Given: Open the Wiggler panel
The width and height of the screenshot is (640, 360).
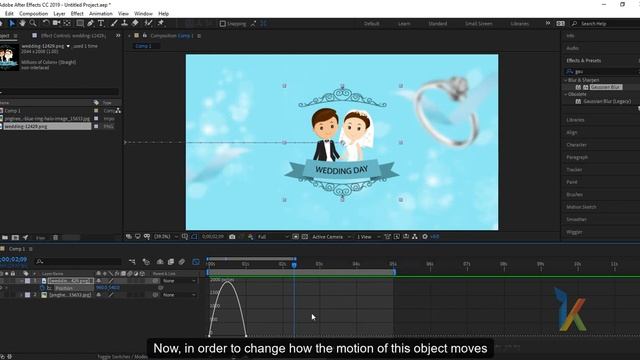Looking at the screenshot, I should (574, 232).
